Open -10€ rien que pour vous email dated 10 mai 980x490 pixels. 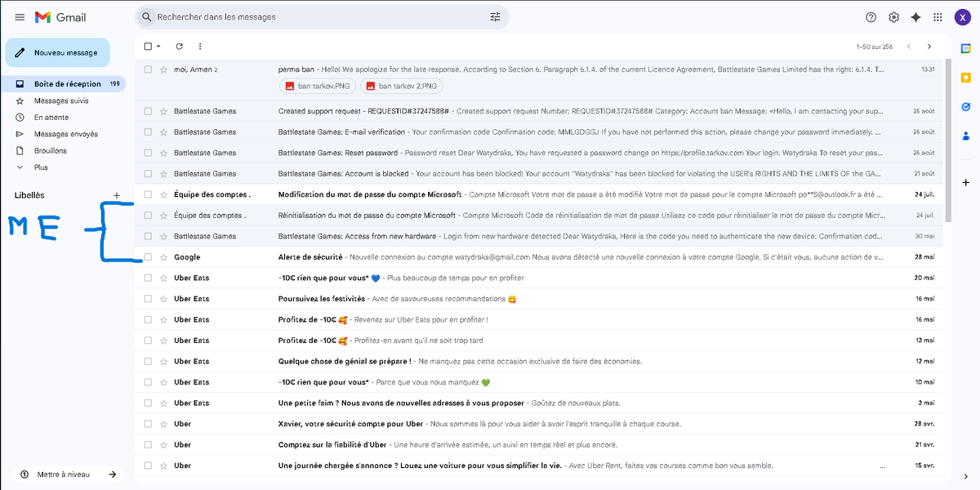tap(539, 382)
